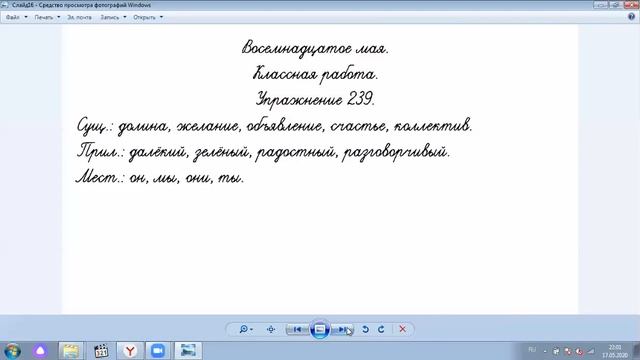Open the media player taskbar icon
Screen dimensions: 640x360
(101, 351)
